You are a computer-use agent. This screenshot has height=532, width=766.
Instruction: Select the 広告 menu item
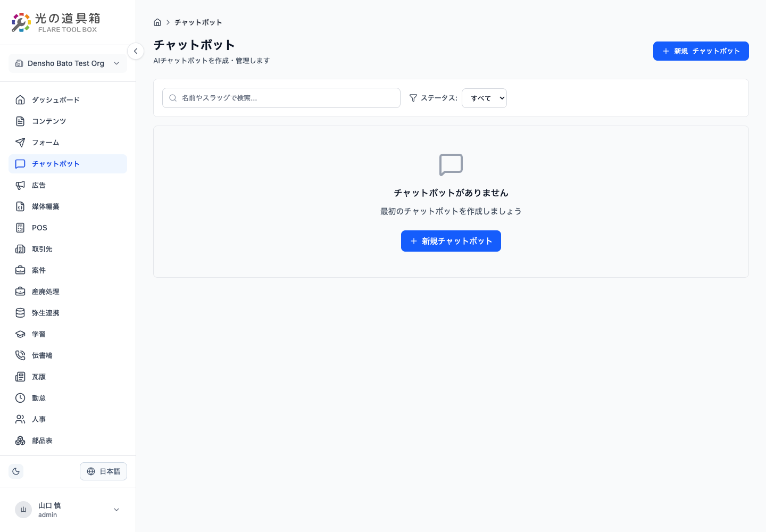68,185
